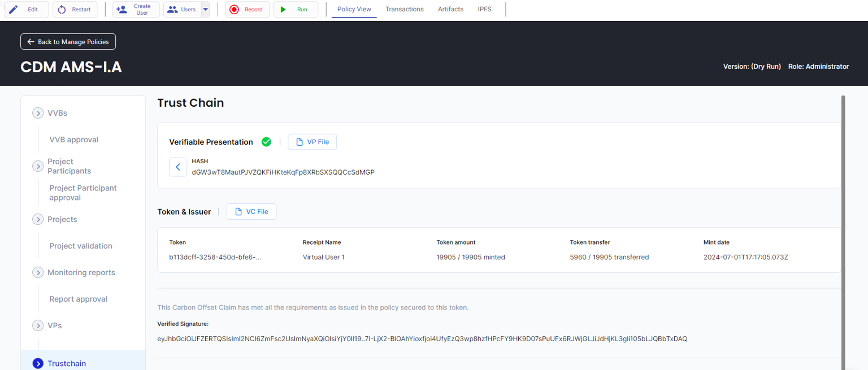868x370 pixels.
Task: Go to the IPFS tab
Action: 484,9
